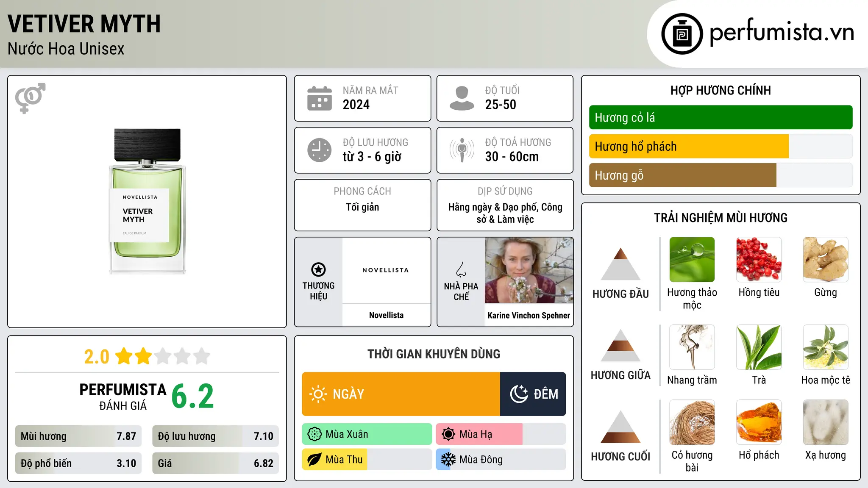Click the Giá 6.82 rating bar
The image size is (868, 488).
coord(215,463)
